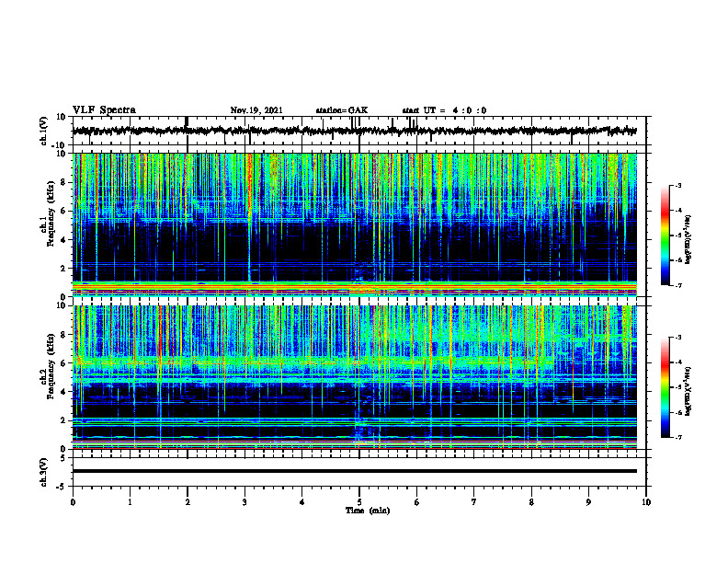Click time axis tick label "6"
728x563 pixels.
pyautogui.click(x=417, y=502)
